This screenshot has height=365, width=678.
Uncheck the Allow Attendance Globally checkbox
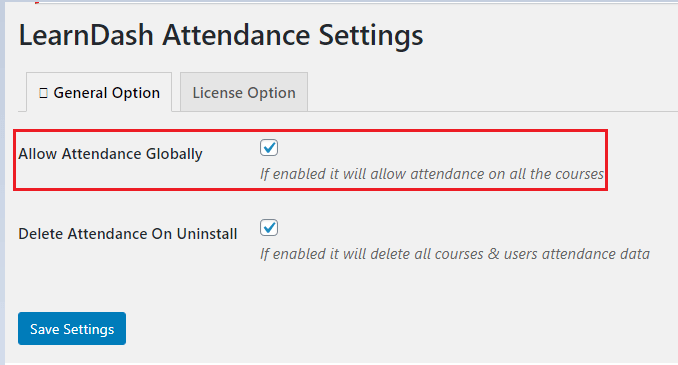(x=269, y=148)
